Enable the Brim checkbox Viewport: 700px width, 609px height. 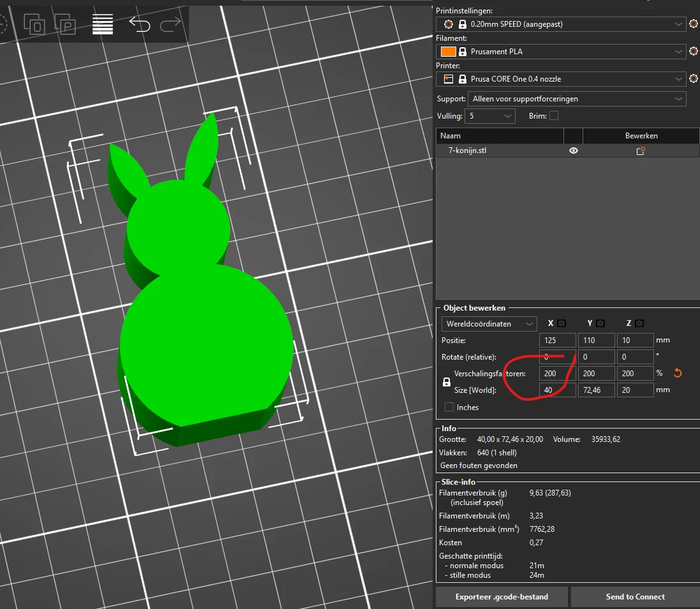click(x=554, y=115)
